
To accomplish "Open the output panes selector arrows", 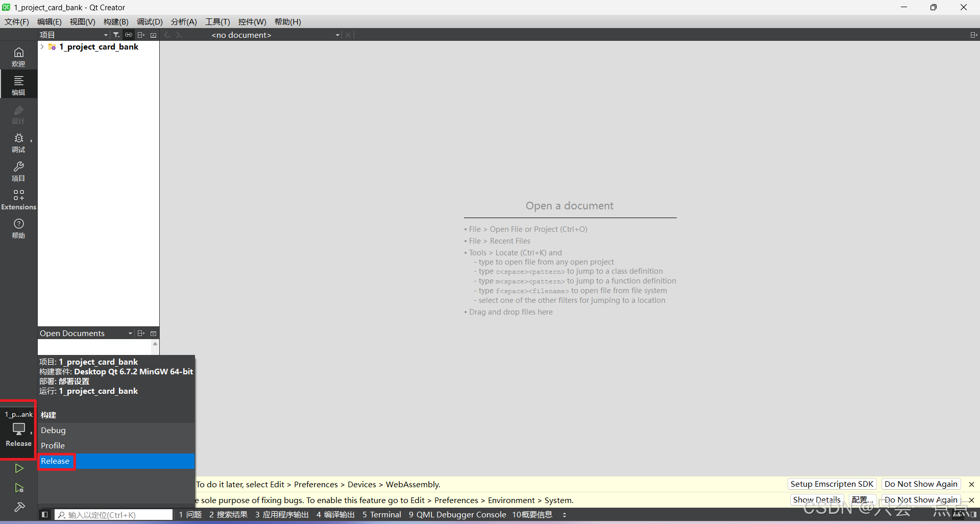I will tap(565, 515).
